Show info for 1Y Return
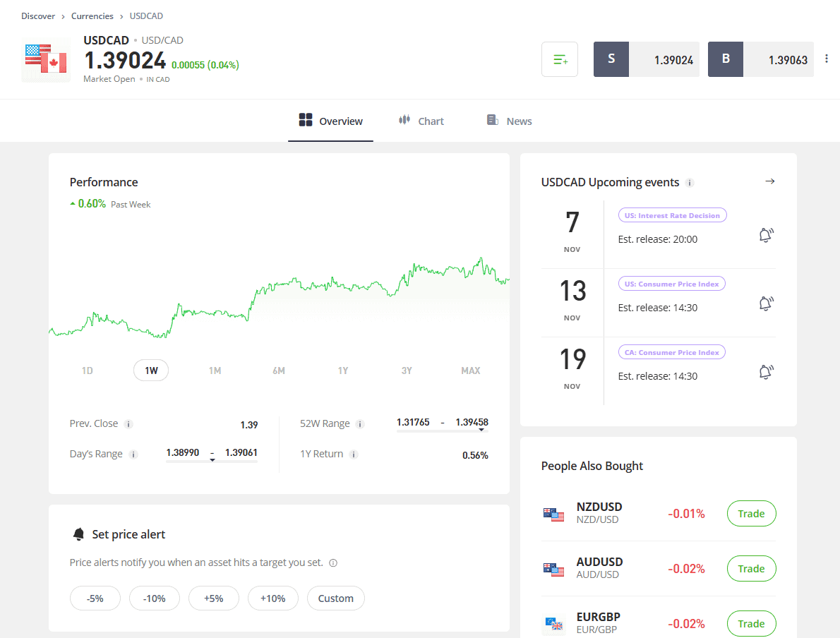 [354, 455]
